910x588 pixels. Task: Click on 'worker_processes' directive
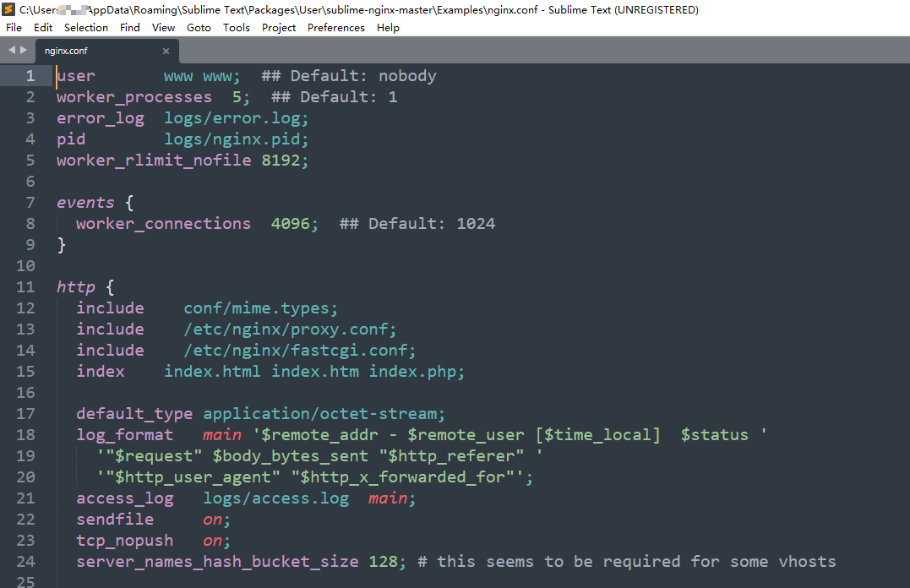[x=134, y=97]
